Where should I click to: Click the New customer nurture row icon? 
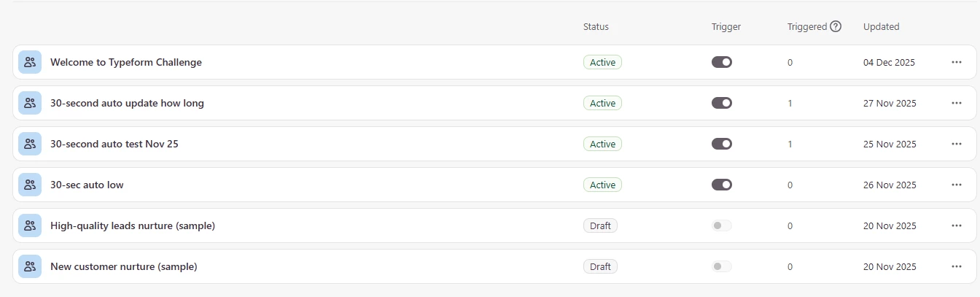(30, 266)
